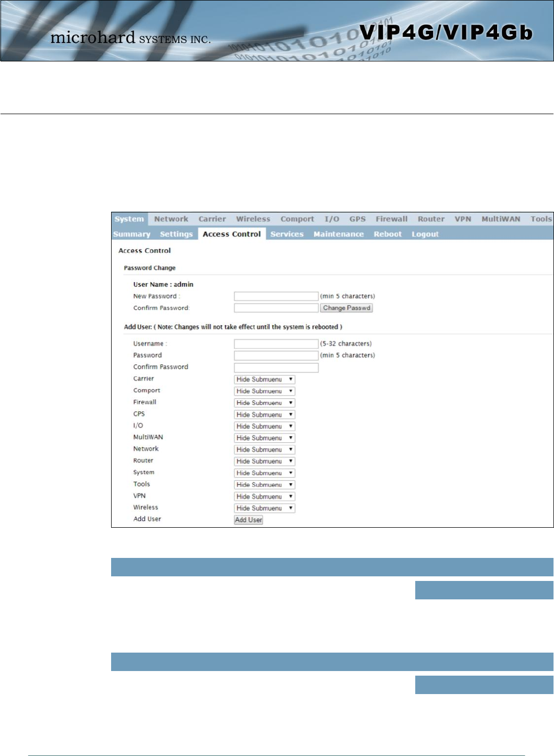Open the VPN main tab
The width and height of the screenshot is (554, 756).
463,219
